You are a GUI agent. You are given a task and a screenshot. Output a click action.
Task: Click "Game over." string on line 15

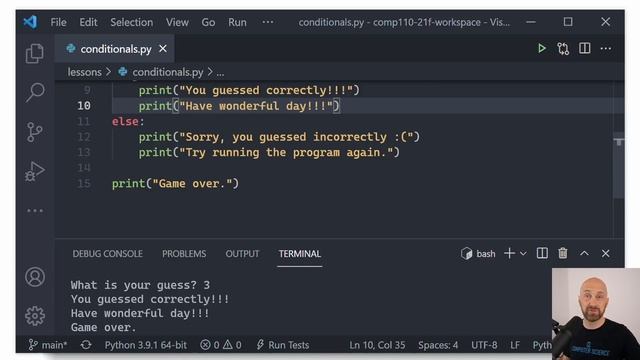click(192, 183)
